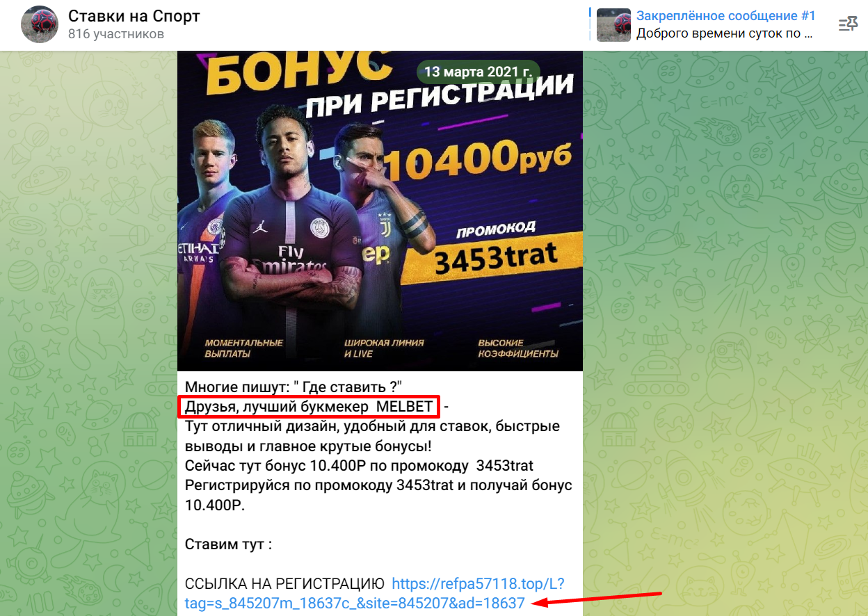Viewport: 868px width, 616px height.
Task: Click the line Многие пишут: Где ставить ?
Action: pos(294,387)
